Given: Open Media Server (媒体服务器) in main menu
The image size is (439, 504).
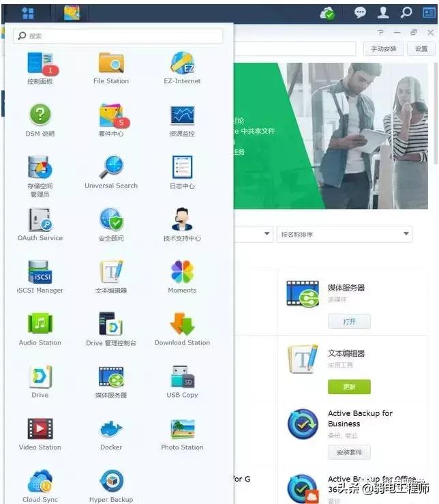Looking at the screenshot, I should (111, 382).
